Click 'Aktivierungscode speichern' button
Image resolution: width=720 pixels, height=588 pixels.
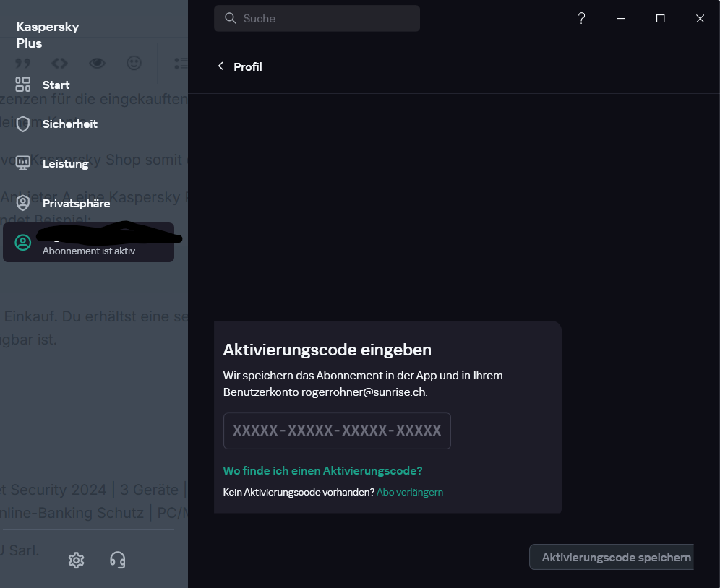612,557
